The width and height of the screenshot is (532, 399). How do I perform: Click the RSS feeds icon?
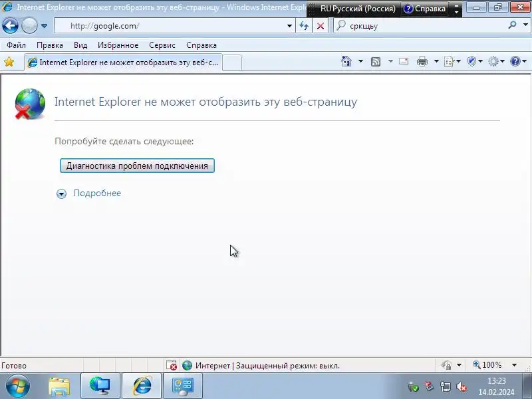point(376,61)
